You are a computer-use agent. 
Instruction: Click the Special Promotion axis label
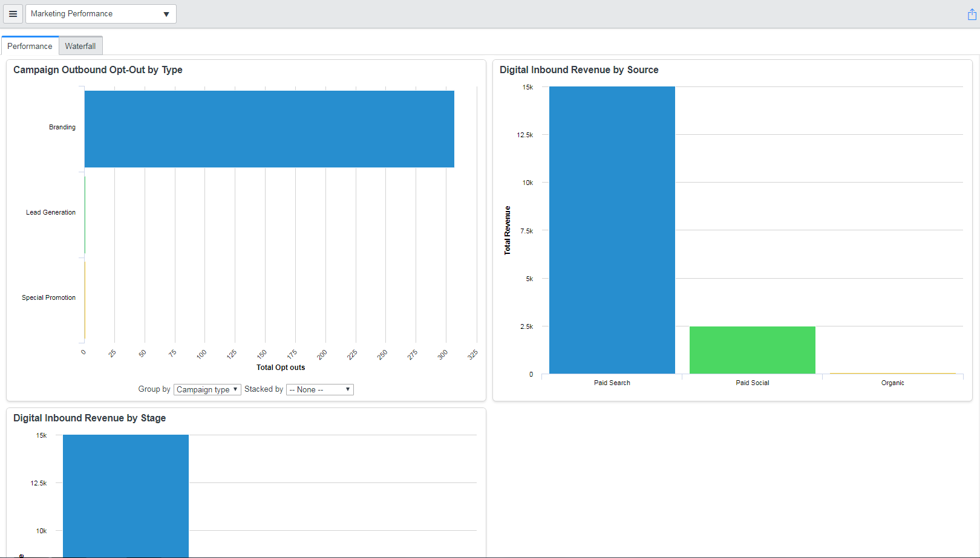pyautogui.click(x=48, y=297)
